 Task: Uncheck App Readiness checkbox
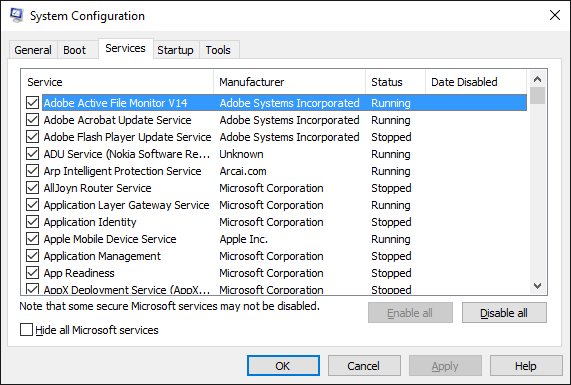[32, 273]
